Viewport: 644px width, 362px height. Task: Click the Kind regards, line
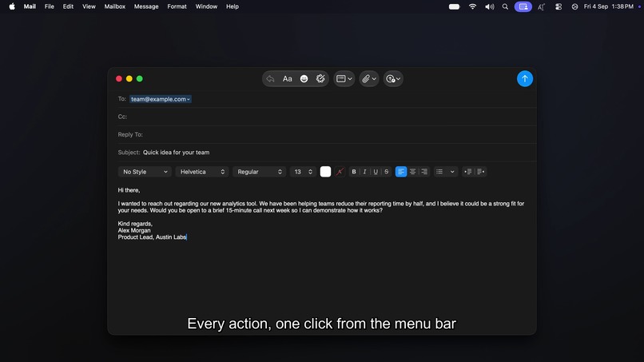pos(135,224)
